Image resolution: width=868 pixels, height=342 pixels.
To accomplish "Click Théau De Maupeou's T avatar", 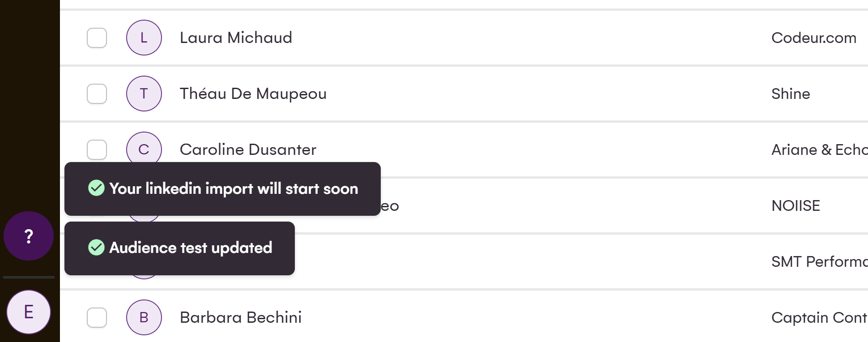I will [144, 94].
